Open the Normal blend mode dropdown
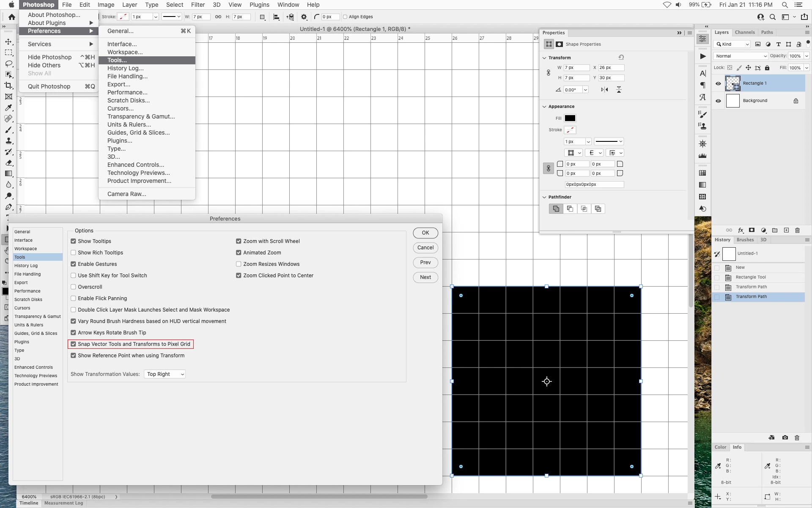812x508 pixels. 741,56
